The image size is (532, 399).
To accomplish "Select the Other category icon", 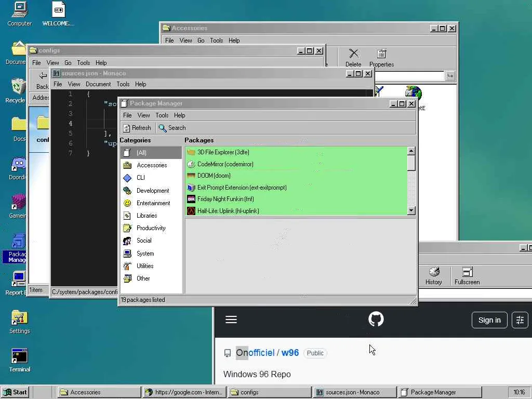I will 127,278.
